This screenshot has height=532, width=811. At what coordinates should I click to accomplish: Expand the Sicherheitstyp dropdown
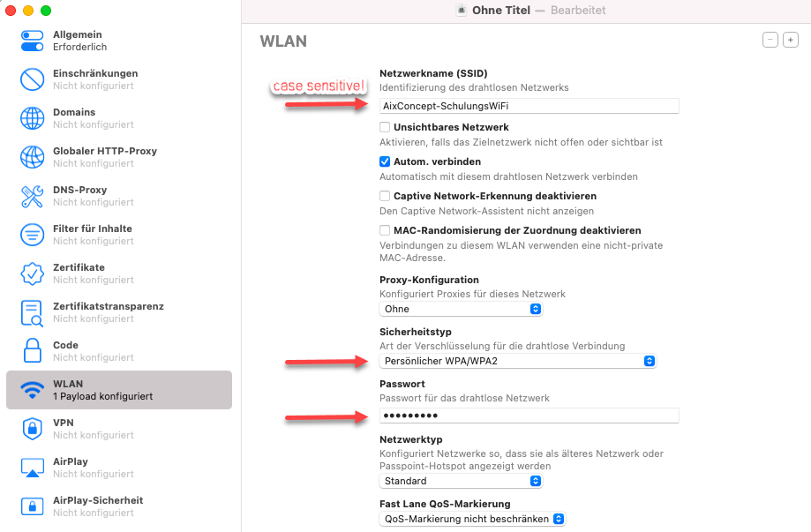coord(518,361)
